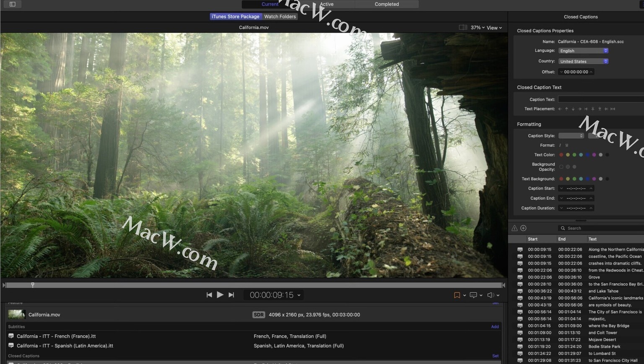
Task: Jump to the timeline start marker
Action: [4, 285]
